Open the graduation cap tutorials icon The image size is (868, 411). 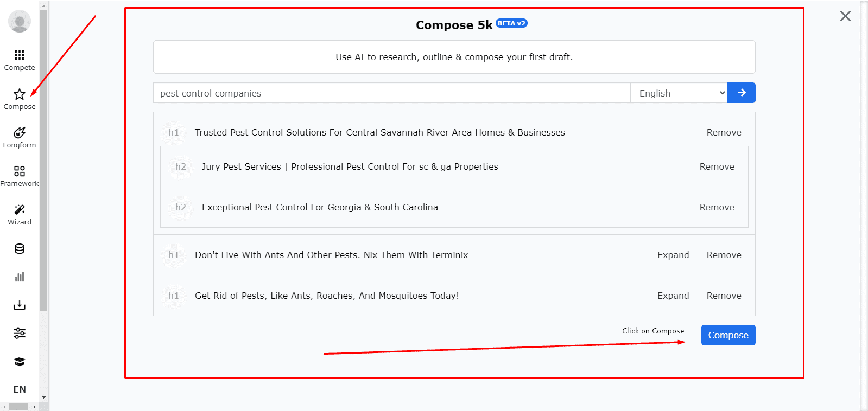click(x=20, y=362)
